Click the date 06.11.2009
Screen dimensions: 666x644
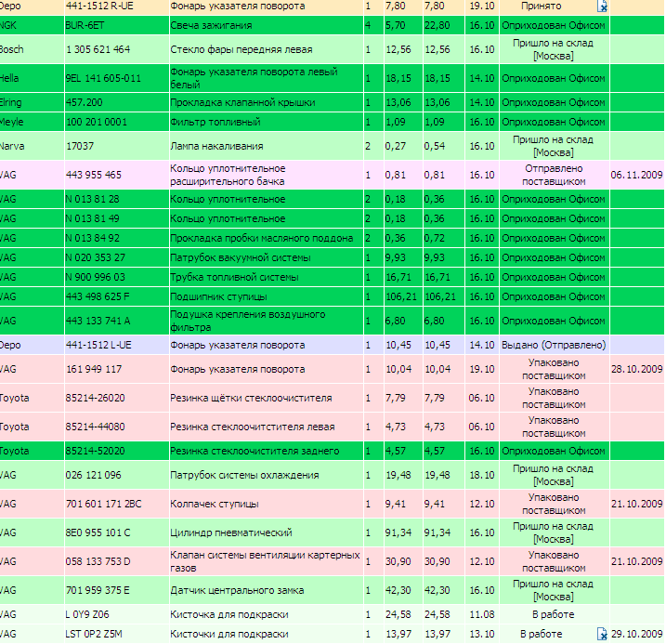636,175
